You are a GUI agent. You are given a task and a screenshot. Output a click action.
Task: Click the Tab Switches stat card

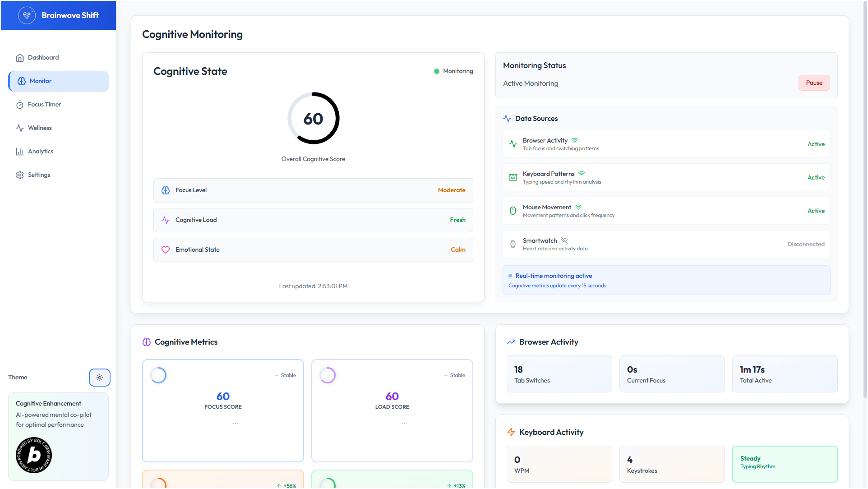pyautogui.click(x=559, y=374)
